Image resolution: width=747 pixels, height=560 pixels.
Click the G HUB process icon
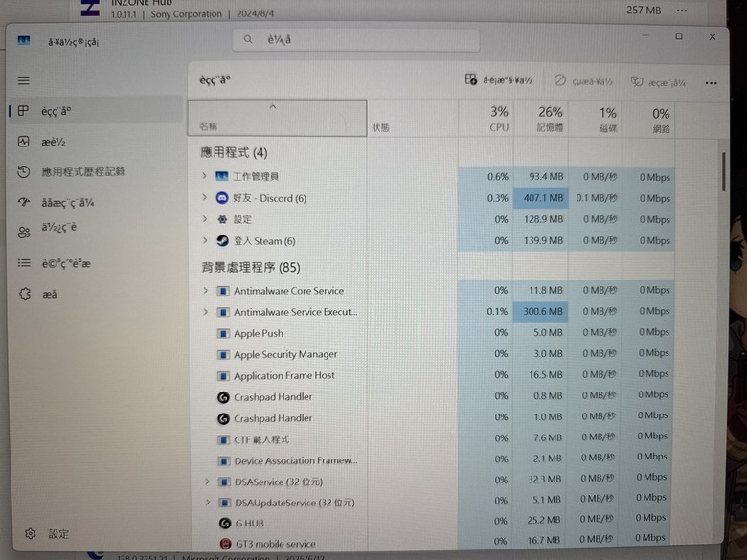(x=225, y=523)
